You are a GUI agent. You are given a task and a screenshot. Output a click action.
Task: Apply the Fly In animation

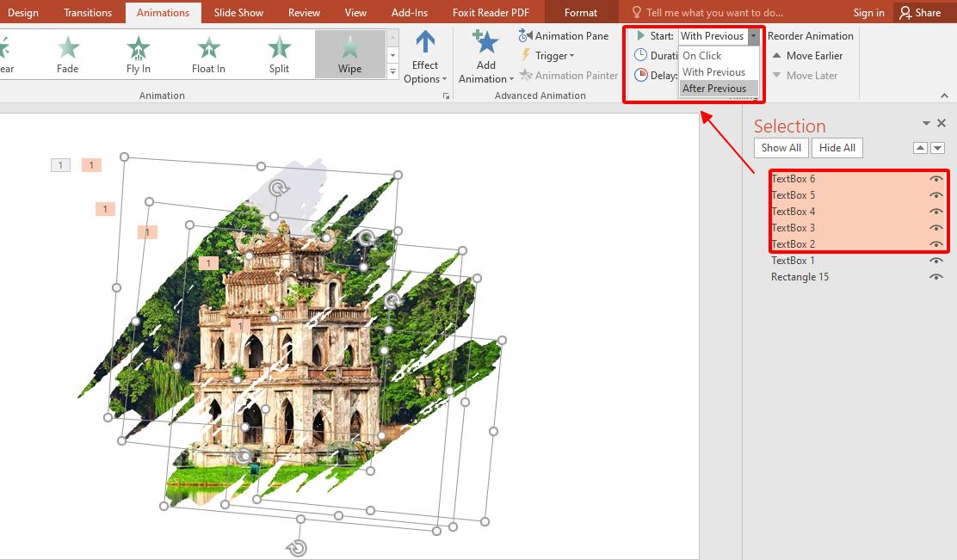[138, 53]
